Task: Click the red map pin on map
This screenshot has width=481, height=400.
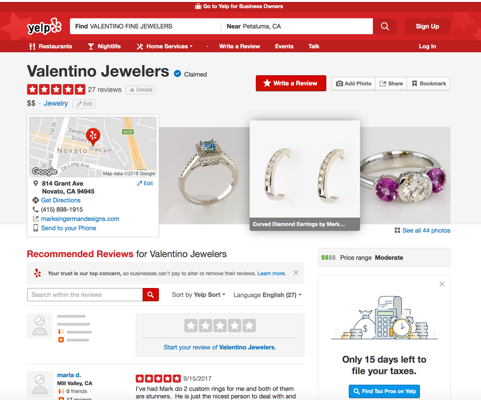Action: [93, 137]
